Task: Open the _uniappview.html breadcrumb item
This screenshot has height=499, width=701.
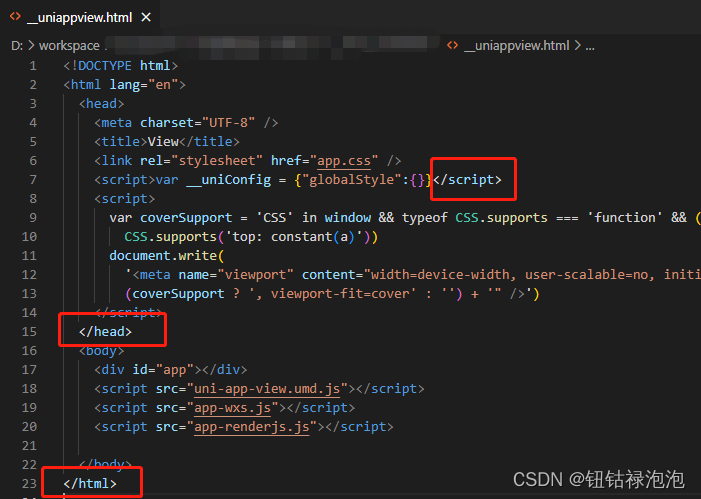Action: tap(517, 46)
